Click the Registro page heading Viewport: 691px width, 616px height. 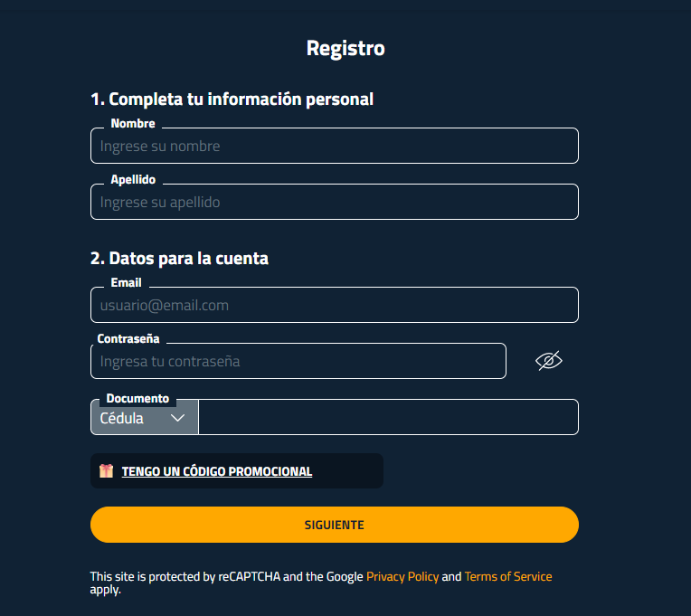345,48
